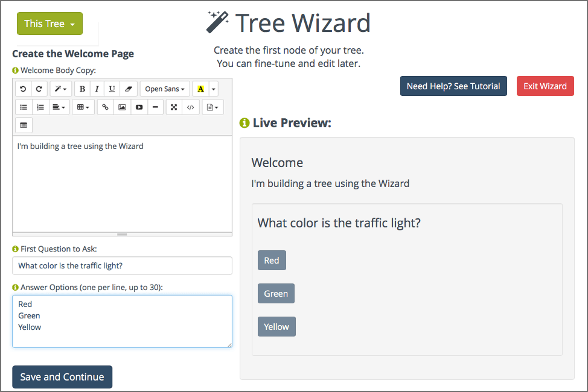Image resolution: width=588 pixels, height=392 pixels.
Task: Redo the last edit in editor
Action: click(39, 89)
